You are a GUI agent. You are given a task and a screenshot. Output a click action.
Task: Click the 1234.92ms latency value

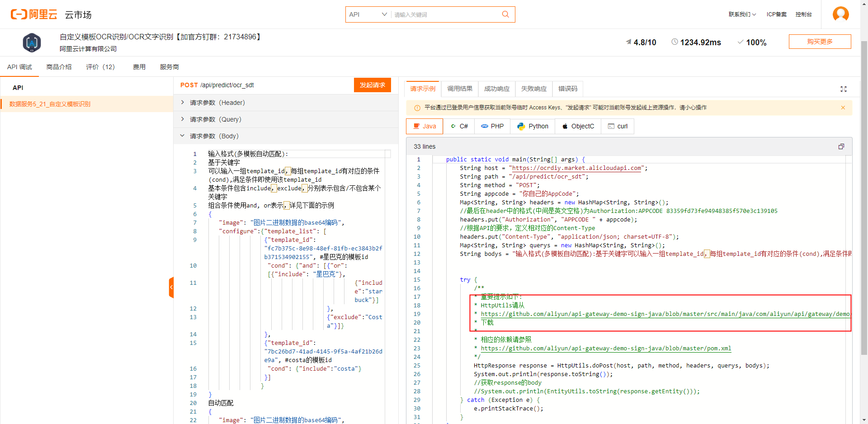pyautogui.click(x=700, y=42)
